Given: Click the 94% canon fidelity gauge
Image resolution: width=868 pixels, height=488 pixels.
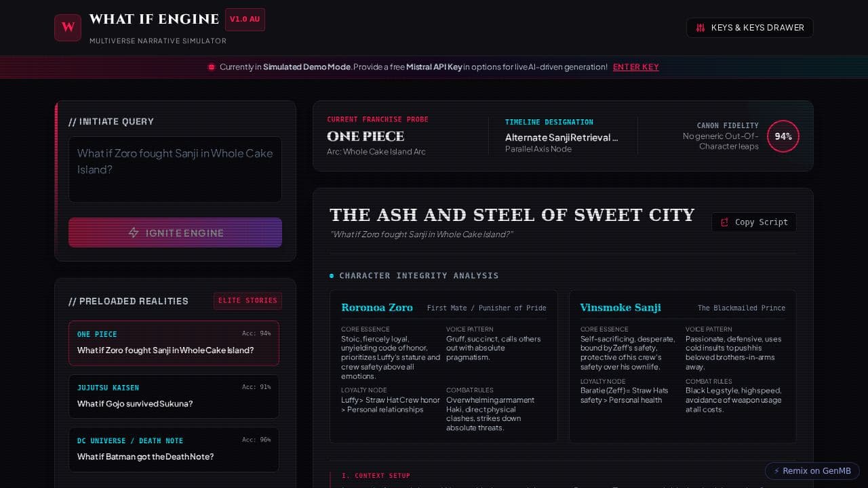Looking at the screenshot, I should click(x=783, y=136).
